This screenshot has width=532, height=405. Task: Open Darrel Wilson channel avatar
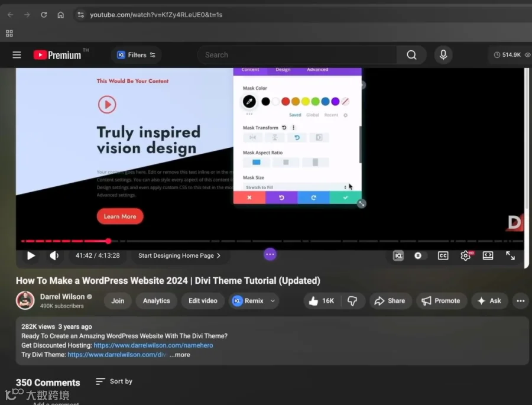pyautogui.click(x=25, y=300)
